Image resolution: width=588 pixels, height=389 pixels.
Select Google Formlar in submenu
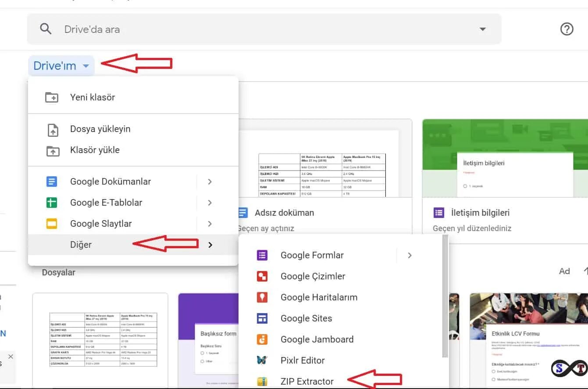point(340,255)
